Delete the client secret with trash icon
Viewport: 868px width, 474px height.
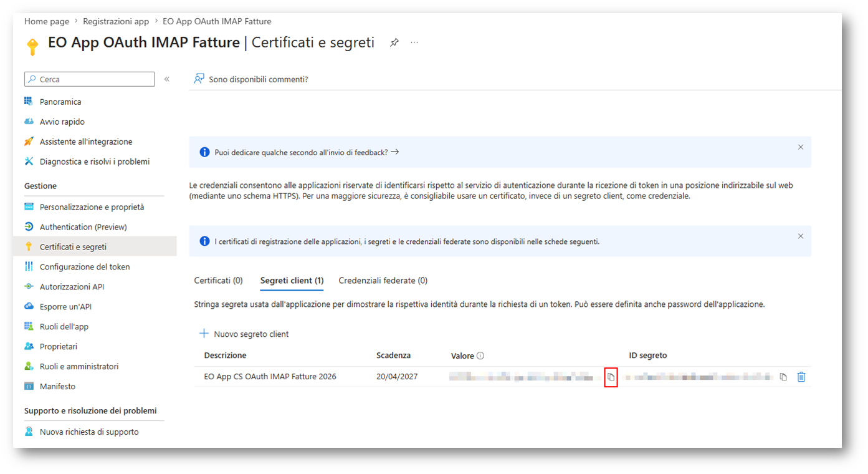(801, 377)
